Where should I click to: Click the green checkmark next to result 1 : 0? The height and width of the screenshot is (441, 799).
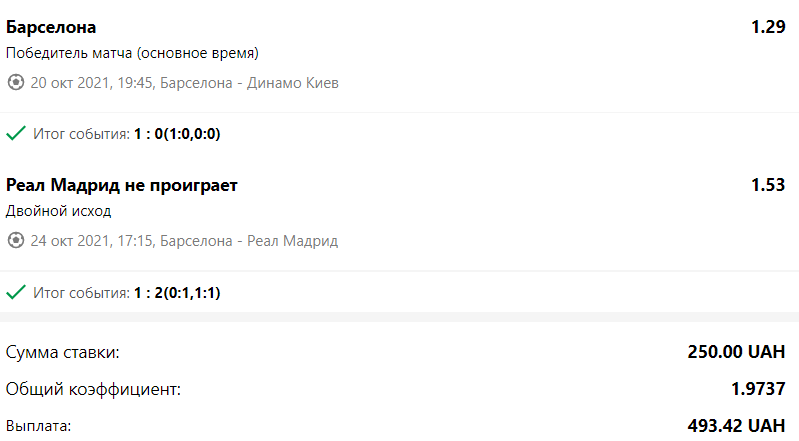coord(15,133)
